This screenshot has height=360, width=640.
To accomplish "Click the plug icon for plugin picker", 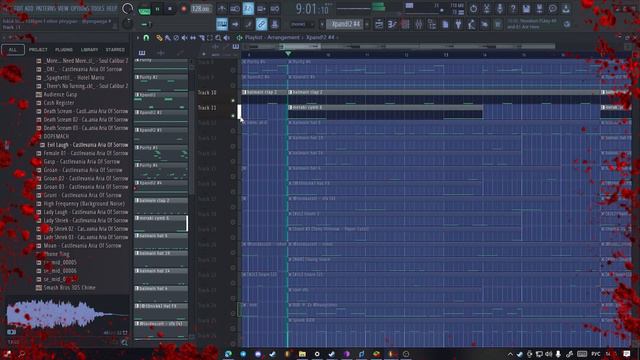I will [458, 24].
